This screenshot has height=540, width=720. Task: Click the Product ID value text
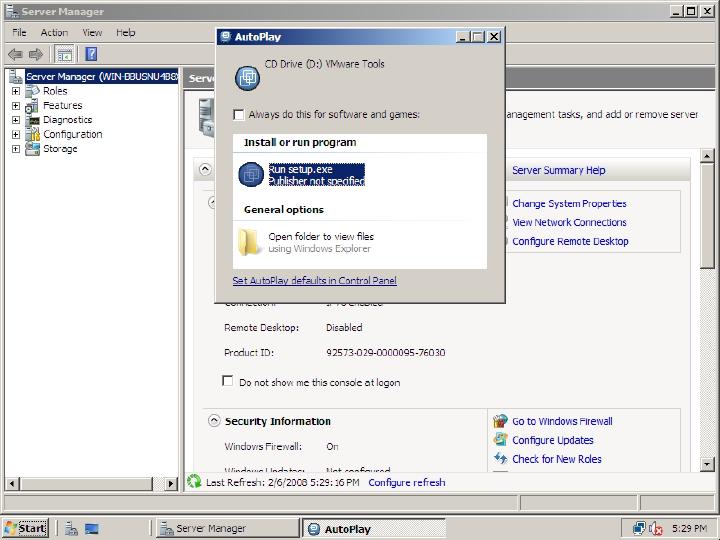point(385,352)
